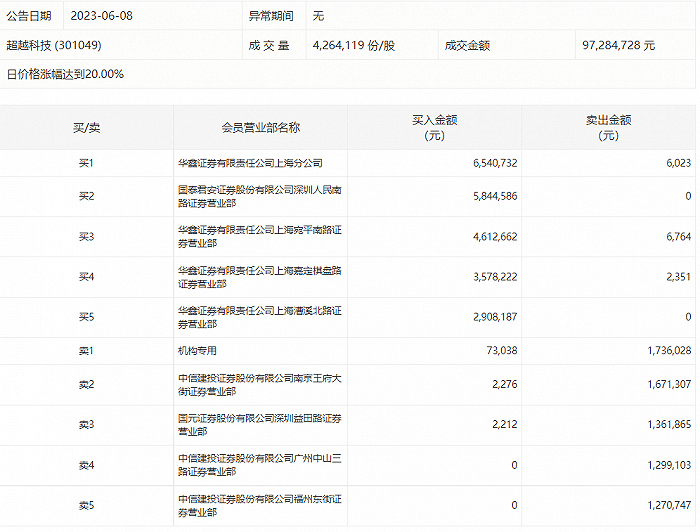
Task: Click 机构专用 in row 卖1
Action: 197,351
